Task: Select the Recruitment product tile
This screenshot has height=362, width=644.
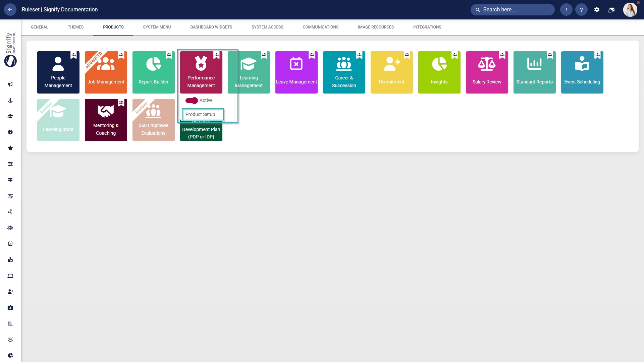Action: (392, 72)
